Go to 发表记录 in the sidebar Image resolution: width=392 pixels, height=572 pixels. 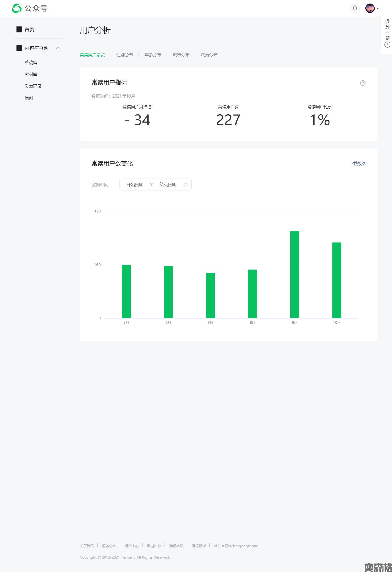click(33, 86)
